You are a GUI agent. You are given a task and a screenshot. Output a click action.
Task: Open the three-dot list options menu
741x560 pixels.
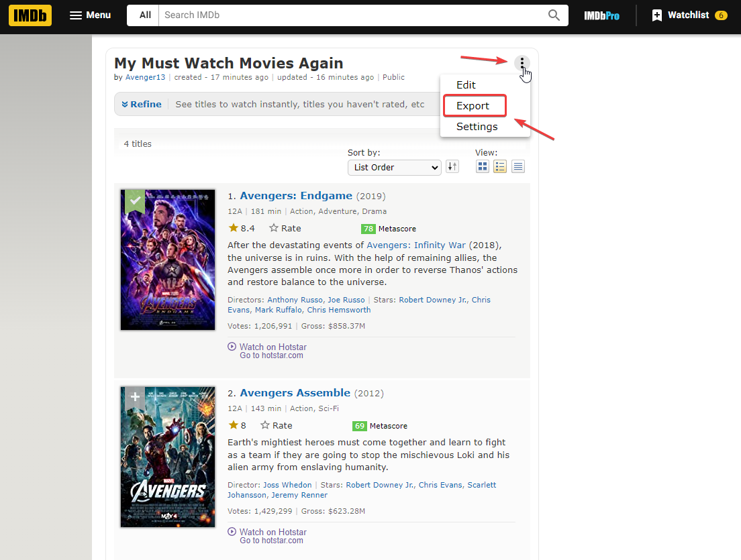pyautogui.click(x=522, y=64)
